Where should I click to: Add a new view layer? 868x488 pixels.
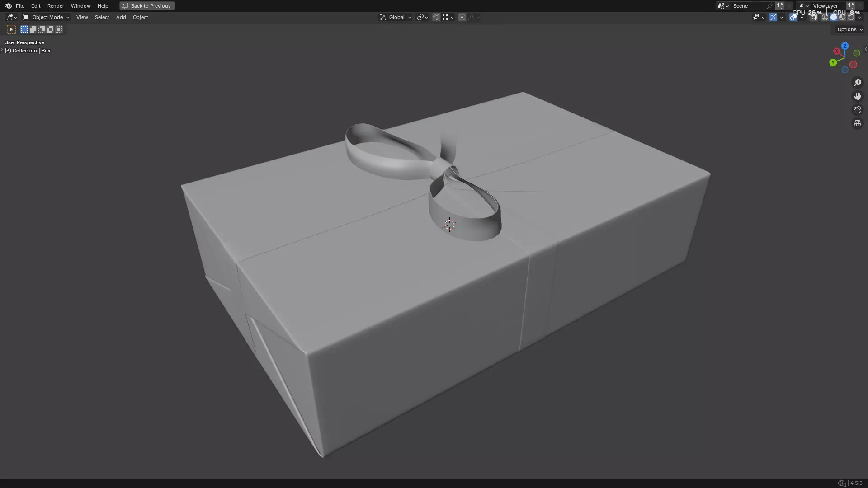coord(851,6)
